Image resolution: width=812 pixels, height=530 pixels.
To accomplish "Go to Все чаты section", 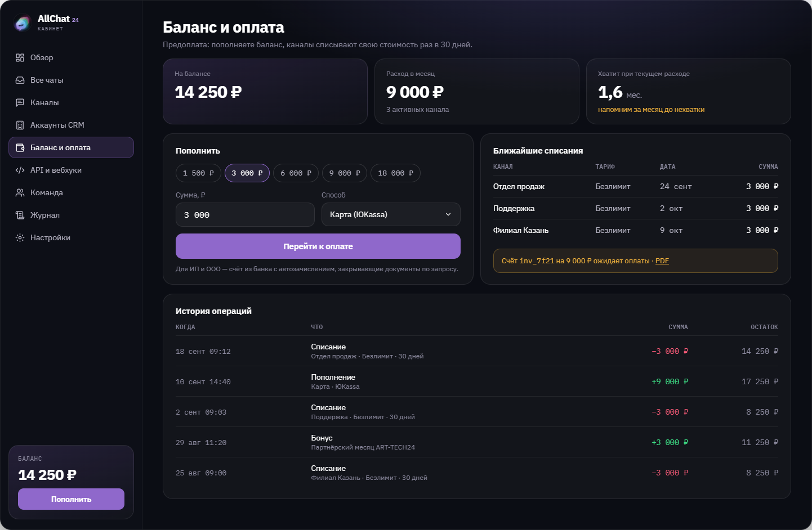I will [x=71, y=80].
